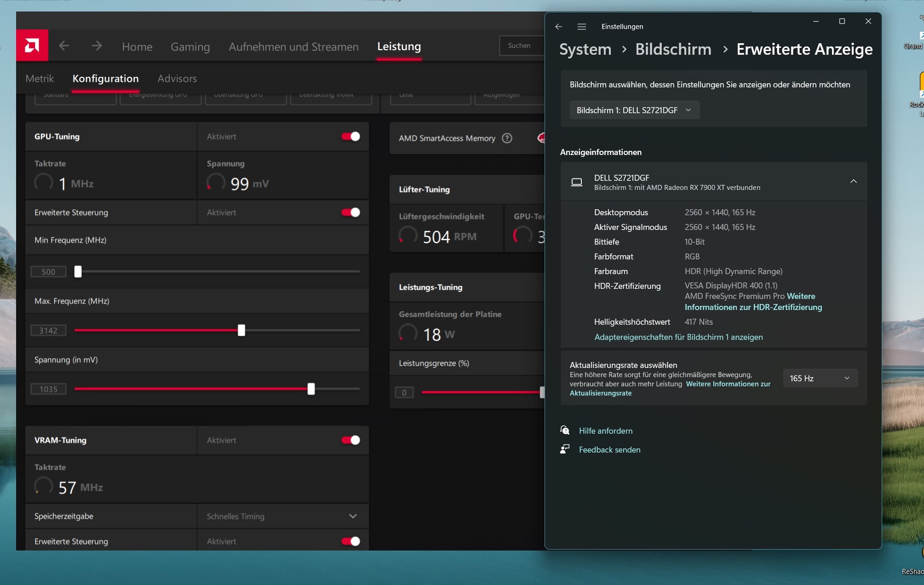Open the 165 Hz refresh rate dropdown
This screenshot has width=924, height=585.
point(820,378)
